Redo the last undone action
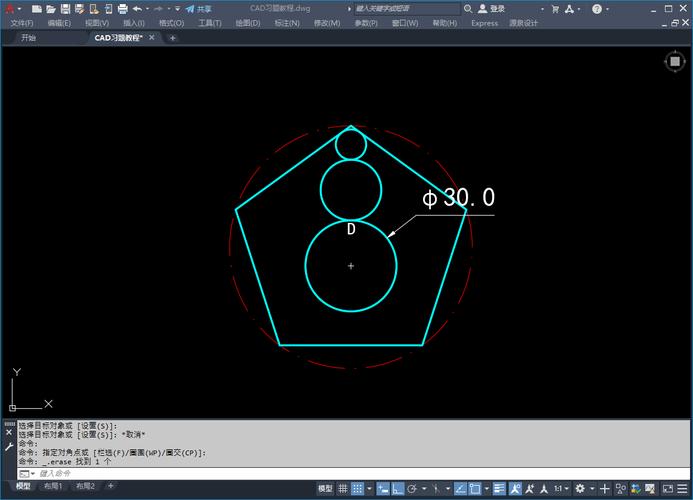The image size is (693, 500). 158,8
